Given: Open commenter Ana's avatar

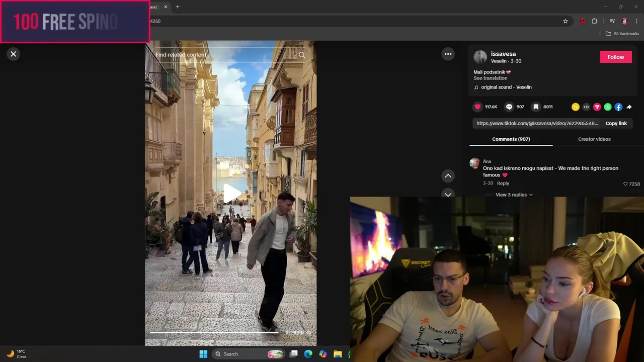Looking at the screenshot, I should click(x=474, y=163).
